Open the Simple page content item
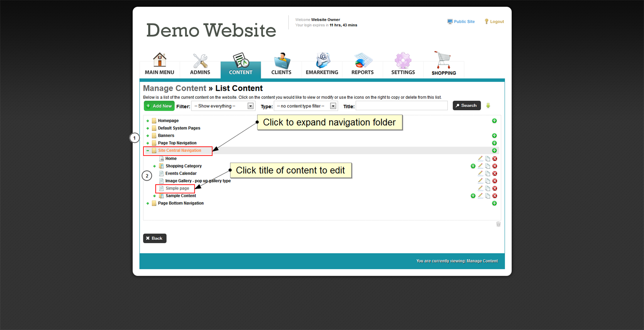This screenshot has width=644, height=330. [x=177, y=188]
